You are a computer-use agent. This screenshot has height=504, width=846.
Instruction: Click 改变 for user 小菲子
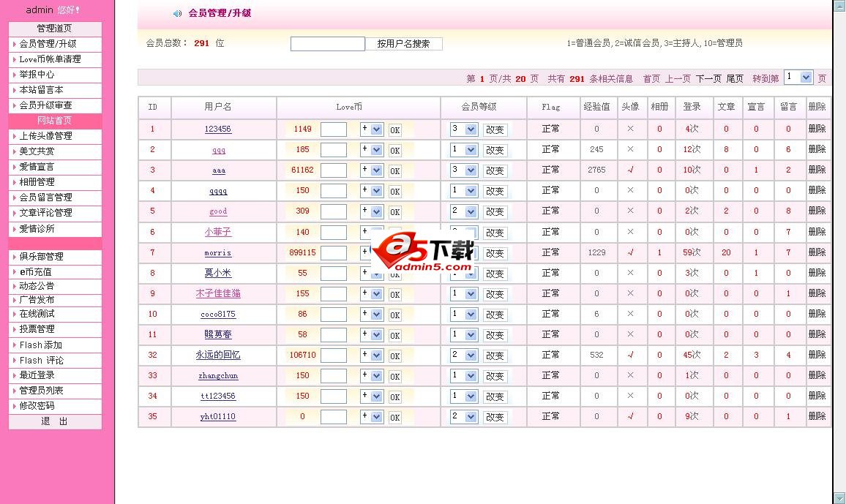[495, 233]
